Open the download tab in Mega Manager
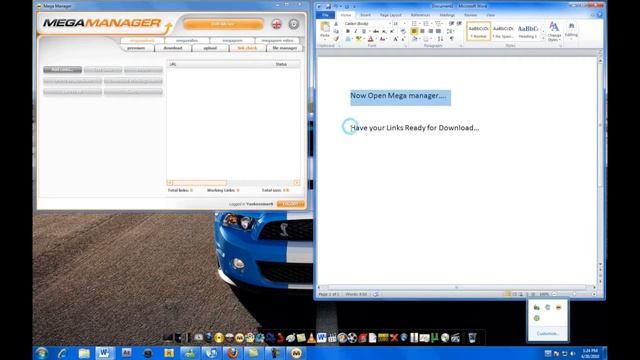Image resolution: width=640 pixels, height=360 pixels. pyautogui.click(x=173, y=48)
